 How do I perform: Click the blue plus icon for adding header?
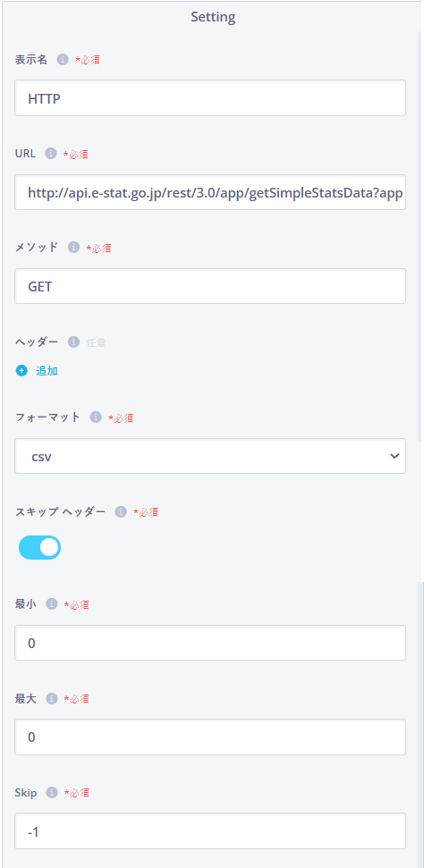[x=21, y=371]
